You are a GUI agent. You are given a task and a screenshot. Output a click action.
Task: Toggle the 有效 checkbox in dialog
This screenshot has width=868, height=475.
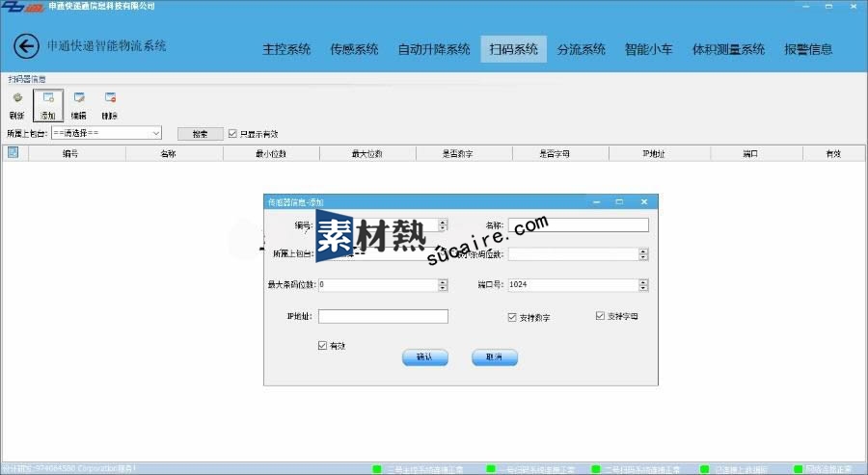pyautogui.click(x=322, y=345)
